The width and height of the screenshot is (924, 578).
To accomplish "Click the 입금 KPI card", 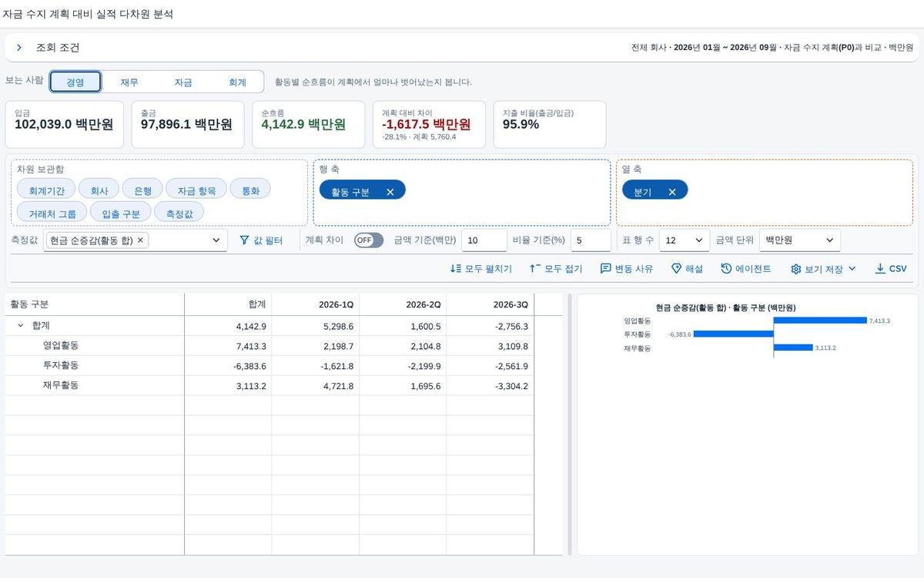I will tap(65, 124).
